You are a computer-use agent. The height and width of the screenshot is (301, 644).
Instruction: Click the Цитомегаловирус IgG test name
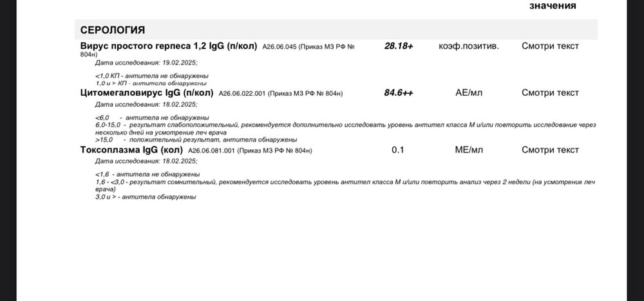click(x=147, y=93)
